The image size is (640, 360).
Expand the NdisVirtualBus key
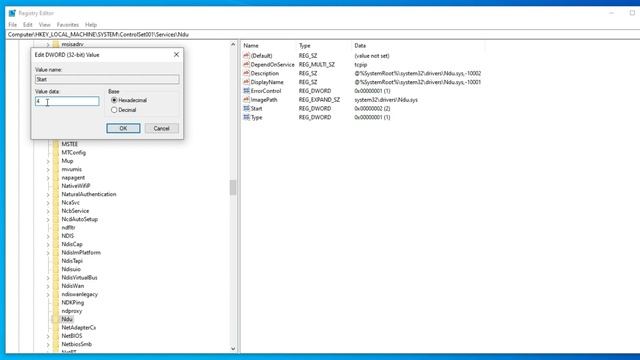tap(48, 278)
